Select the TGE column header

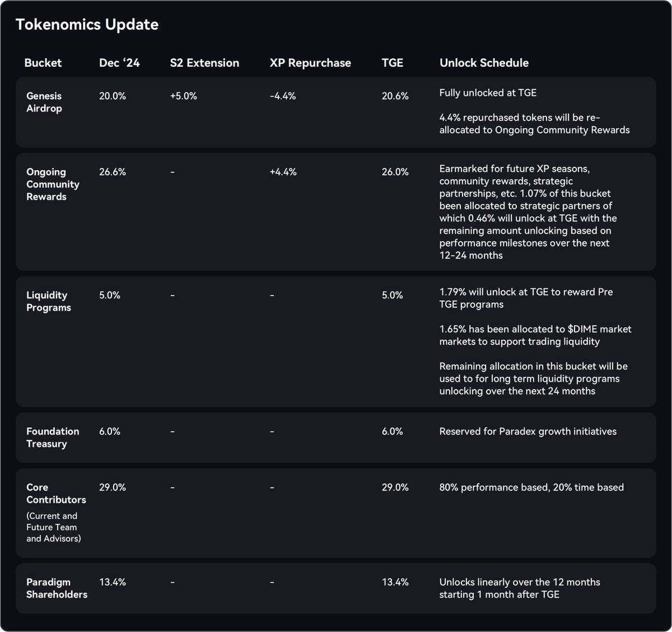(x=393, y=63)
